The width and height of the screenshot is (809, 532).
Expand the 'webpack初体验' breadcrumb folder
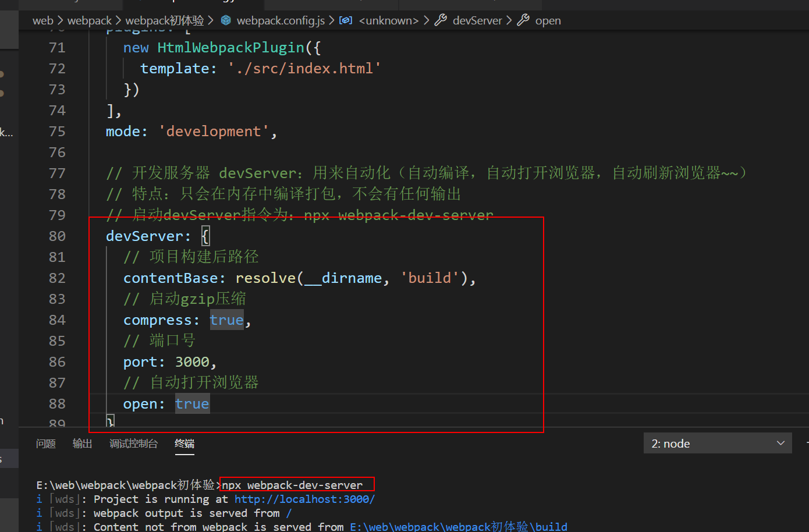165,20
